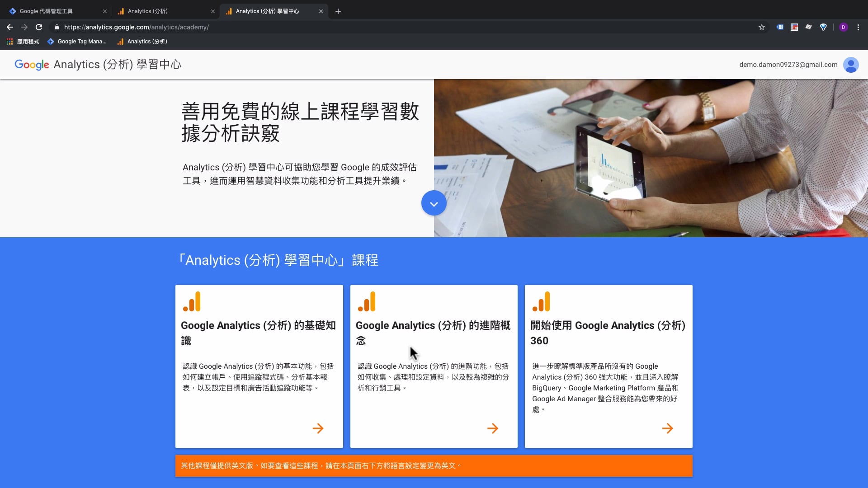Click the 應用程式 apps launcher icon

pos(9,42)
